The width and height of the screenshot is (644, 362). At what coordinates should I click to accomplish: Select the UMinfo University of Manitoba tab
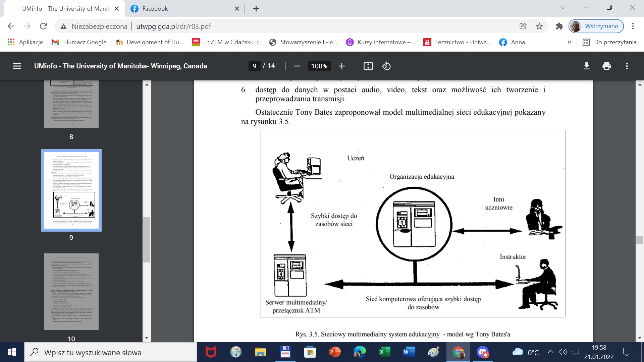pyautogui.click(x=64, y=9)
